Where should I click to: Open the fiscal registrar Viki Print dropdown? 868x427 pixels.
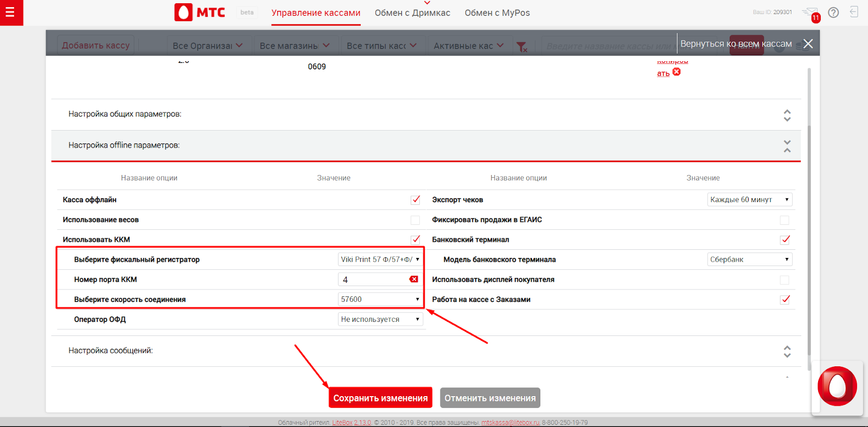[x=380, y=260]
